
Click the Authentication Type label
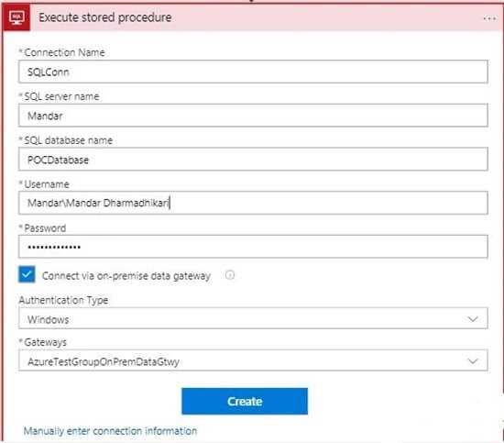tap(63, 300)
